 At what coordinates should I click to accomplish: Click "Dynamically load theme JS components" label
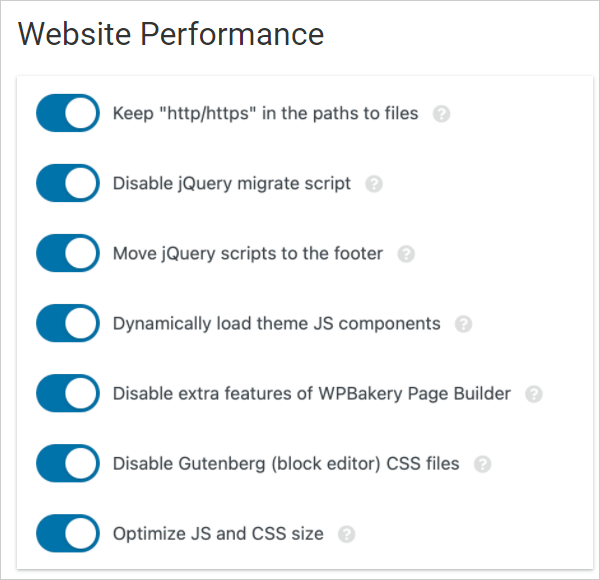point(276,324)
